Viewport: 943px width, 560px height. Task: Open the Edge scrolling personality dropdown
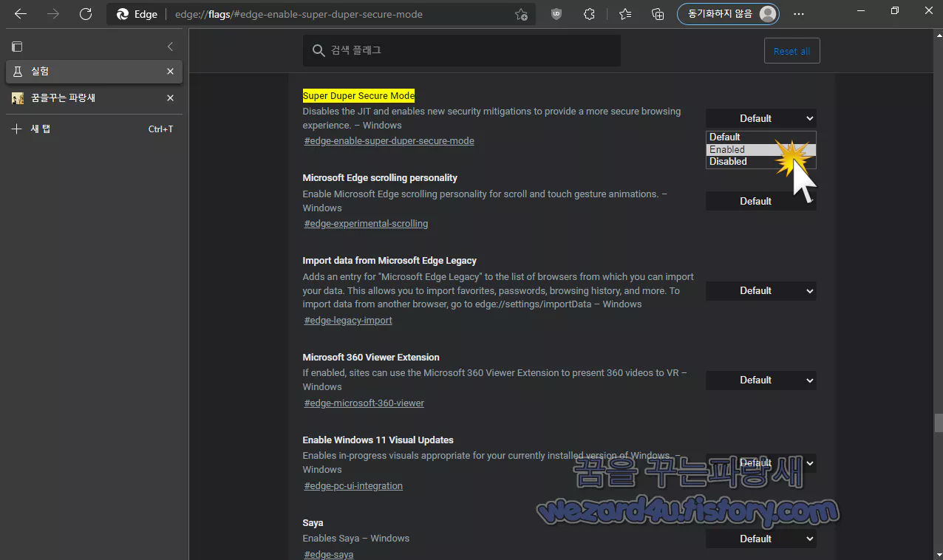[761, 201]
